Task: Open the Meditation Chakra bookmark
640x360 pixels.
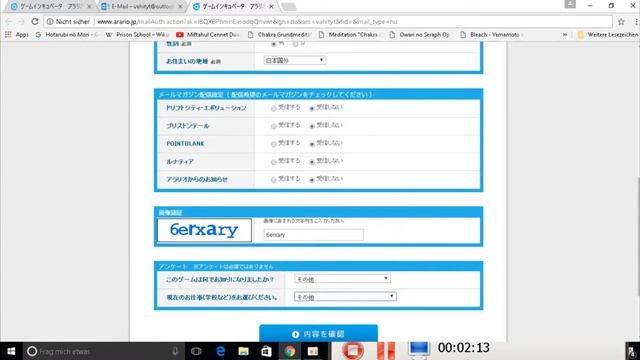Action: point(350,35)
